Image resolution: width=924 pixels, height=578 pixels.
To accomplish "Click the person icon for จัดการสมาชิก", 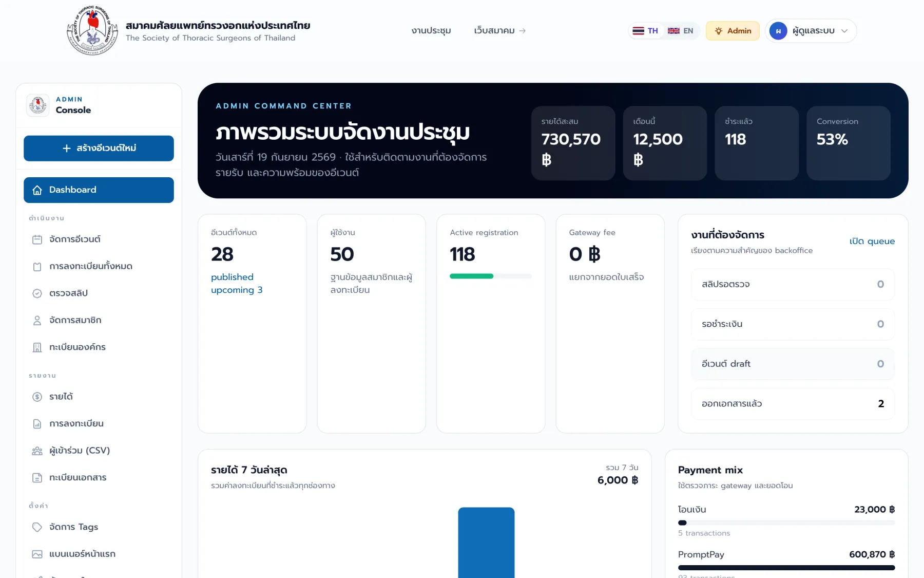I will 37,321.
